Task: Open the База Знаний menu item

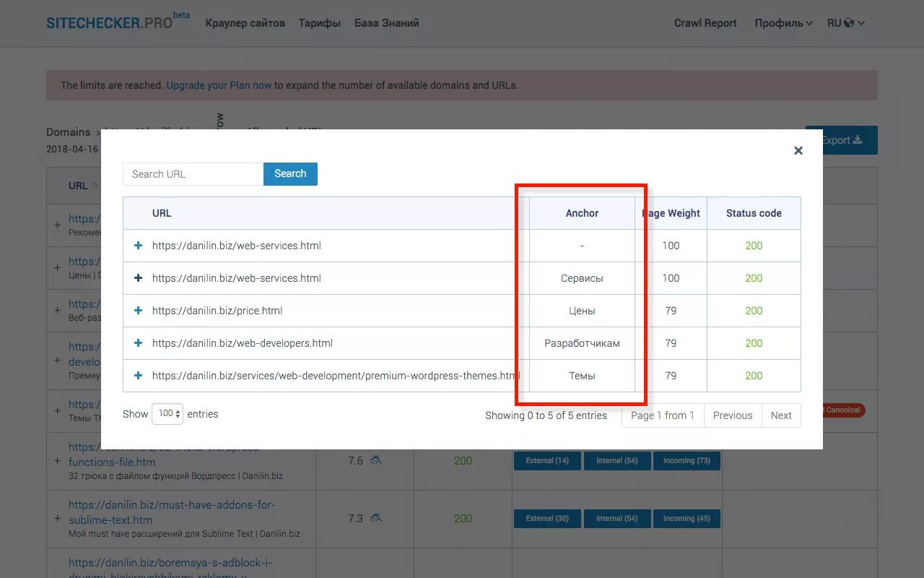Action: [x=387, y=23]
